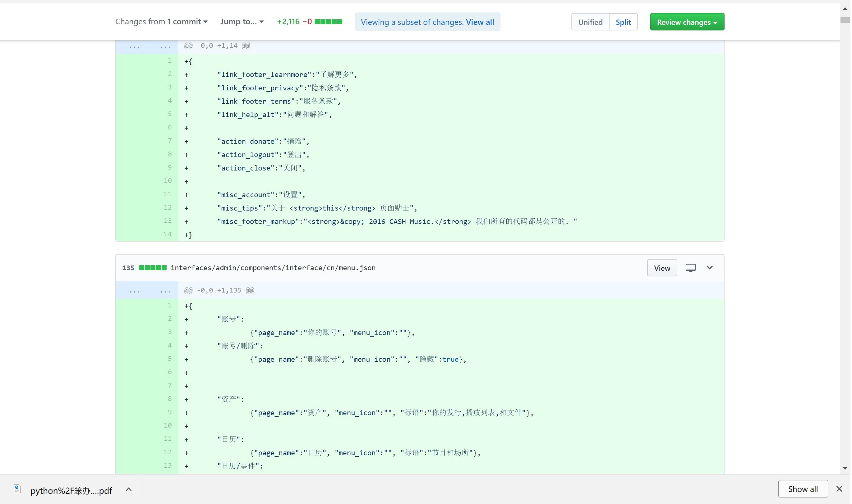This screenshot has height=504, width=852.
Task: Switch diff view to Split
Action: click(x=623, y=22)
